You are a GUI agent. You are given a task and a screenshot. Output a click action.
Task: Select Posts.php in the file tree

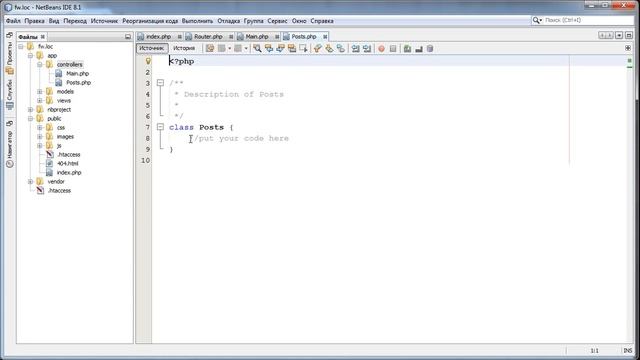click(x=78, y=82)
